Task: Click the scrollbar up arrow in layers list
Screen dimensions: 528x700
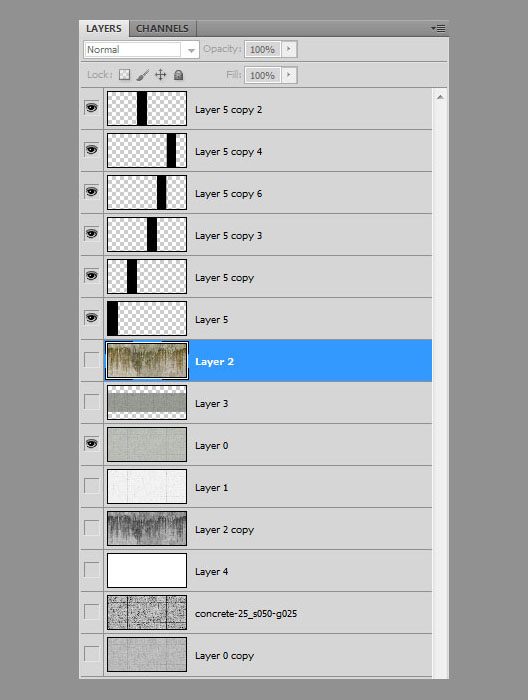Action: click(440, 97)
